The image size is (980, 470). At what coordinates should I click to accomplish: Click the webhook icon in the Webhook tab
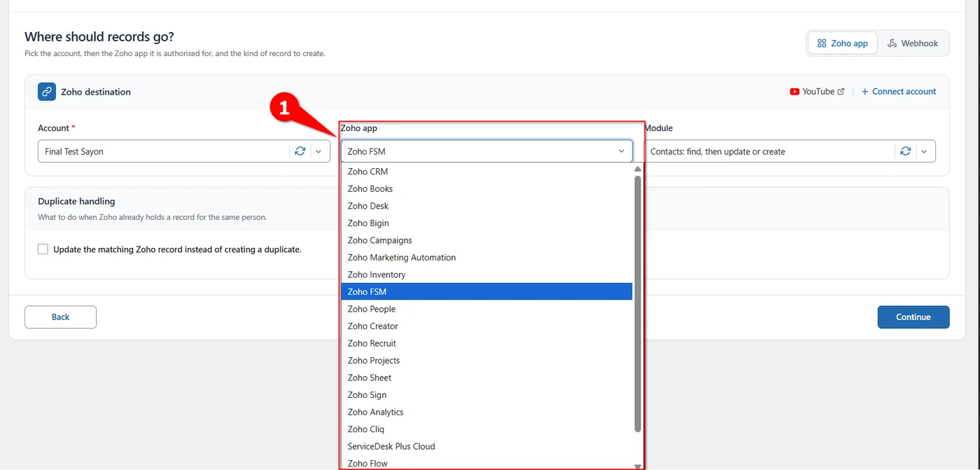892,43
